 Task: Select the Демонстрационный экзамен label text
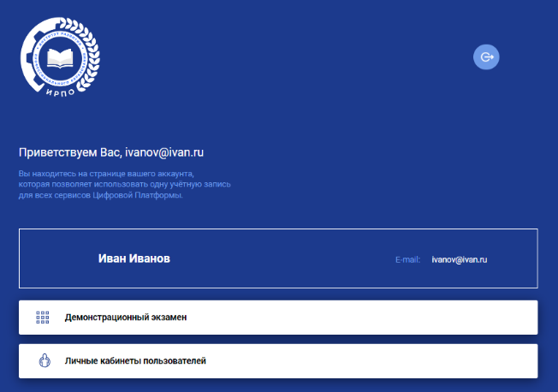(x=125, y=318)
